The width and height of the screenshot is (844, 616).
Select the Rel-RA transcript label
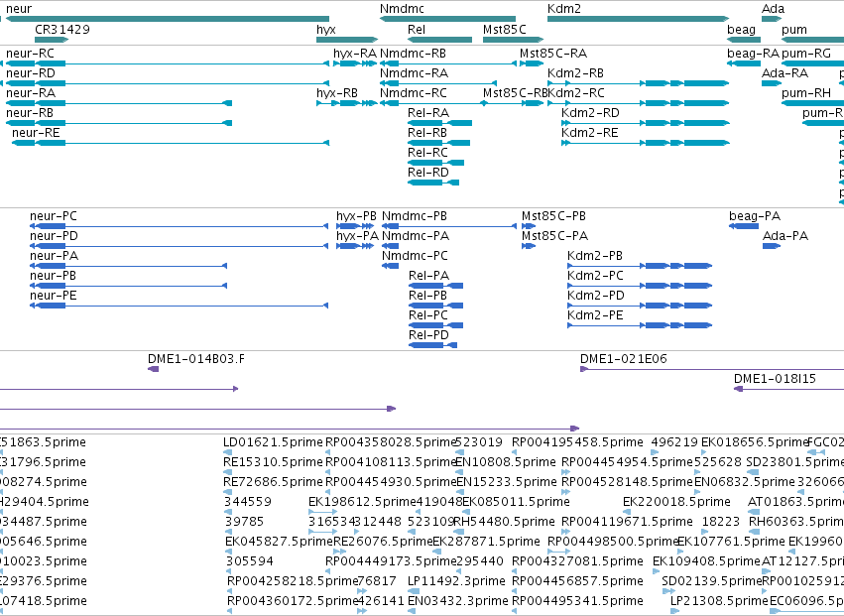point(428,112)
